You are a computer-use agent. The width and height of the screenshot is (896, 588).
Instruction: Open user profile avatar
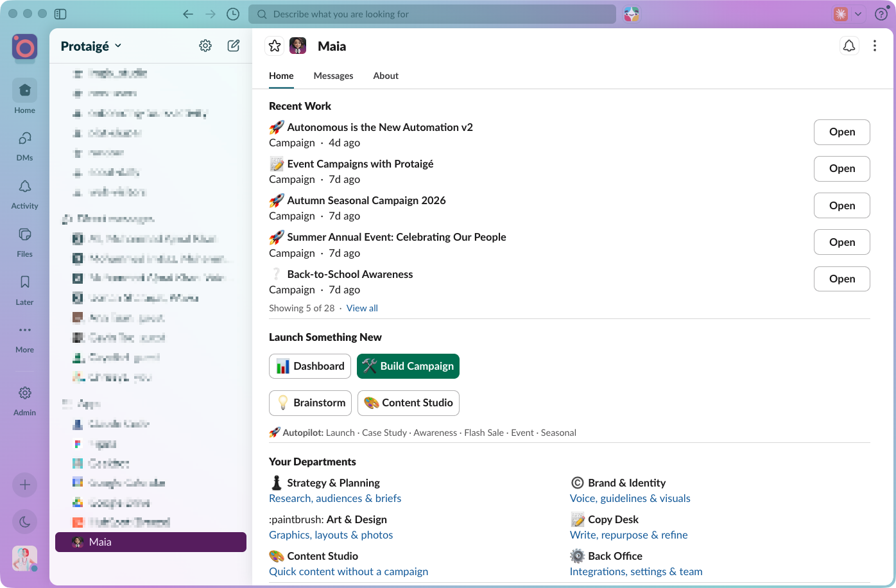click(24, 558)
